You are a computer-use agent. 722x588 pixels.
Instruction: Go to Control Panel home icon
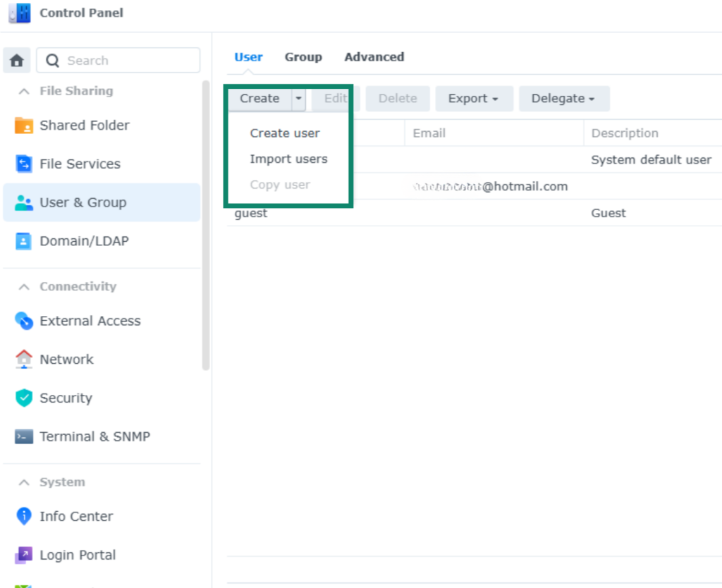pos(17,61)
